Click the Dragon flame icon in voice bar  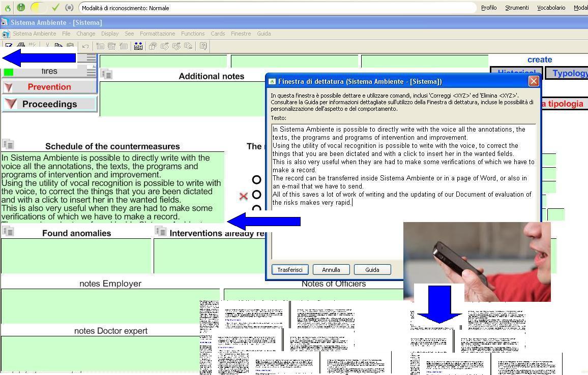coord(8,8)
